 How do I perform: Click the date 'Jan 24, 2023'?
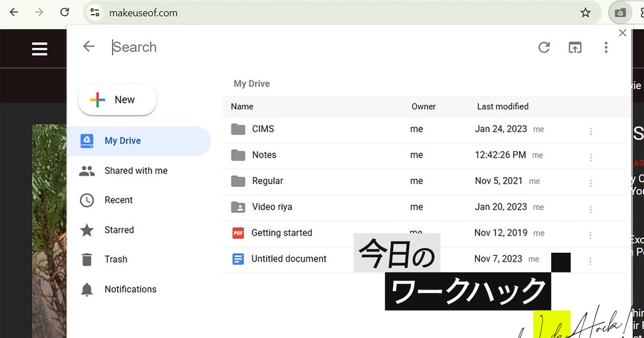(501, 129)
